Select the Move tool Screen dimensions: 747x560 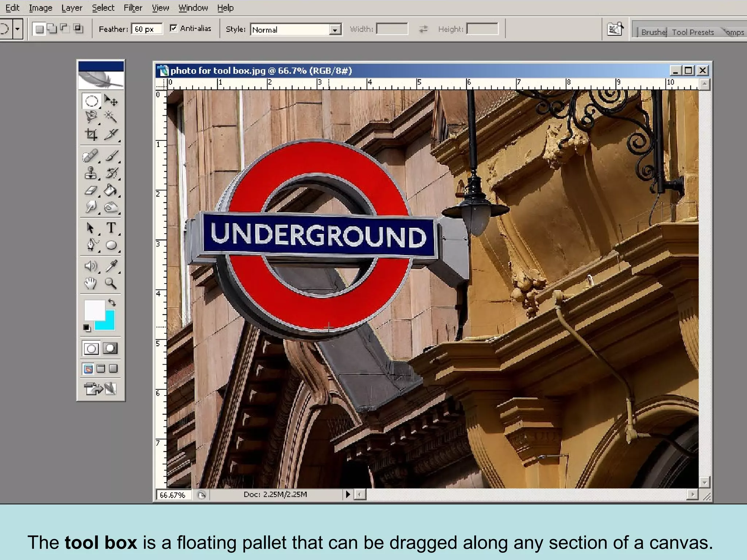pos(111,101)
